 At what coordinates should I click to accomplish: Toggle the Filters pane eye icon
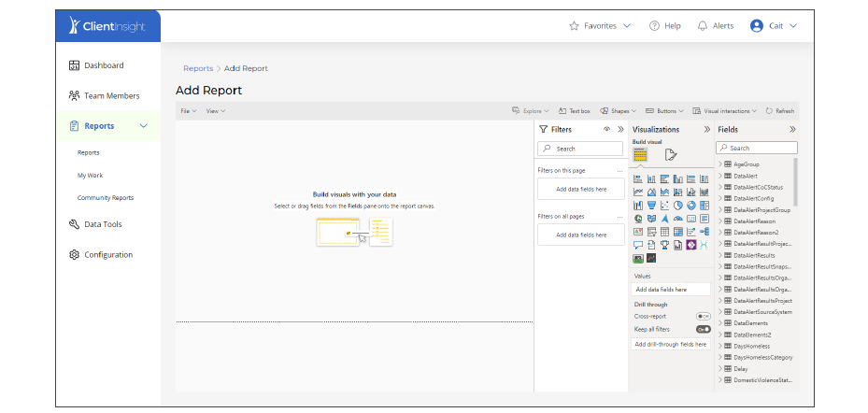pos(606,130)
